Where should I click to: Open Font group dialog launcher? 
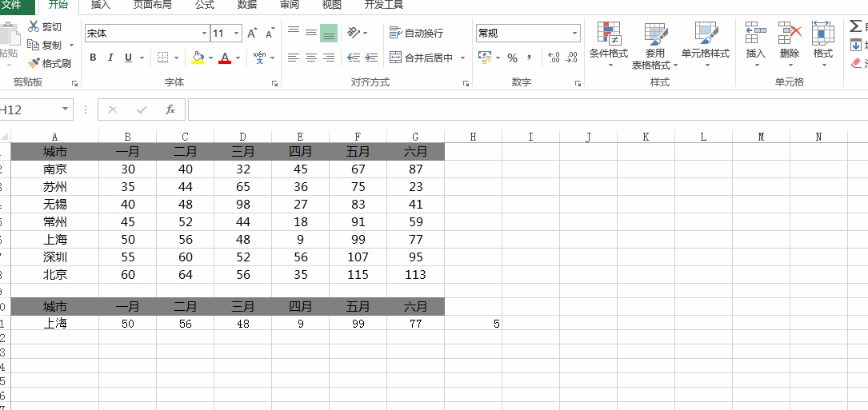coord(274,84)
